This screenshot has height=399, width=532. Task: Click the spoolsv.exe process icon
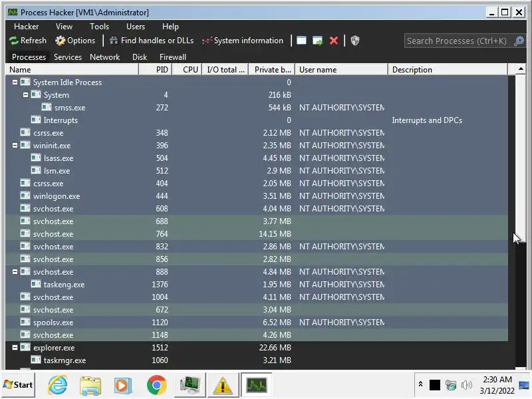(x=25, y=322)
